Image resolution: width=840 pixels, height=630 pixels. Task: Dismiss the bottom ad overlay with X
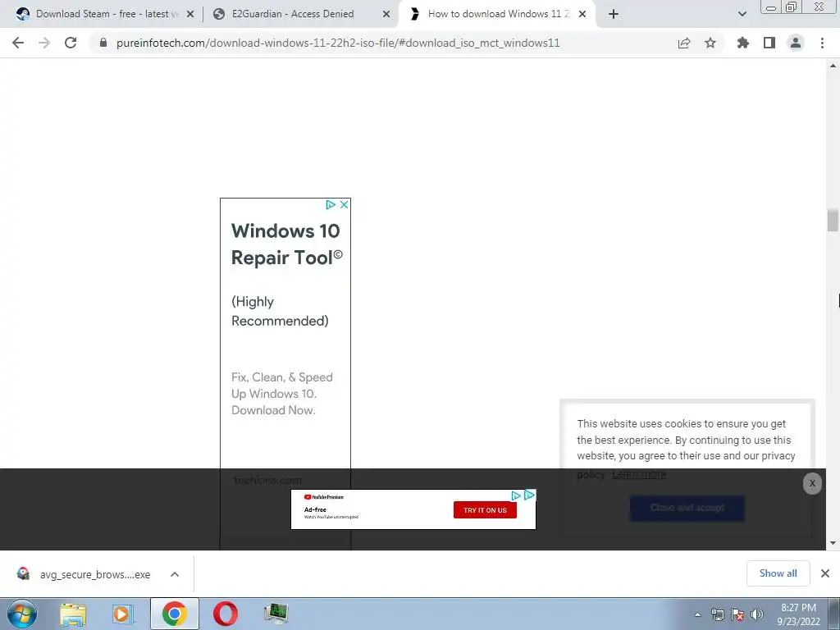[x=812, y=483]
